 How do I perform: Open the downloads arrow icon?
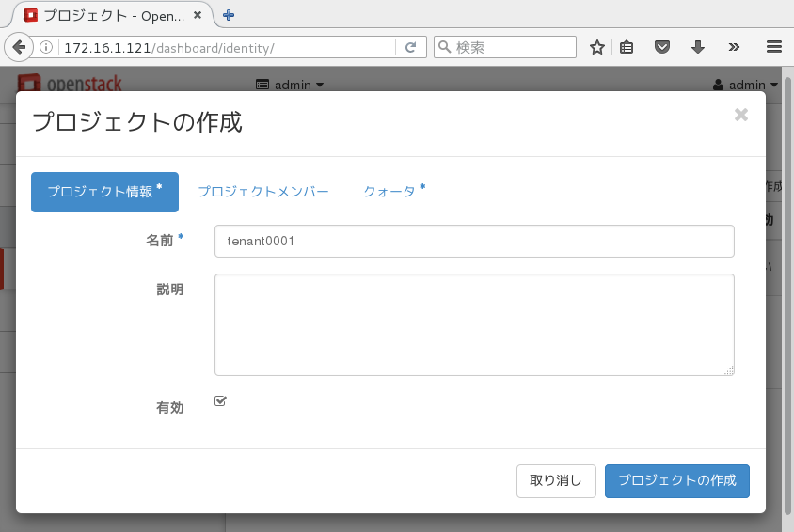click(698, 47)
